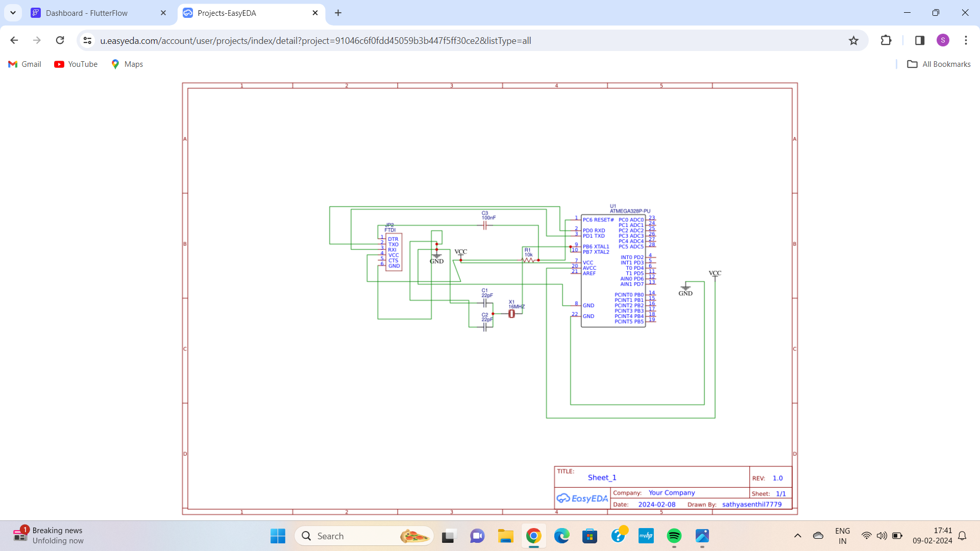The width and height of the screenshot is (980, 551).
Task: Close the Dashboard - FlutterFlow tab
Action: tap(163, 13)
